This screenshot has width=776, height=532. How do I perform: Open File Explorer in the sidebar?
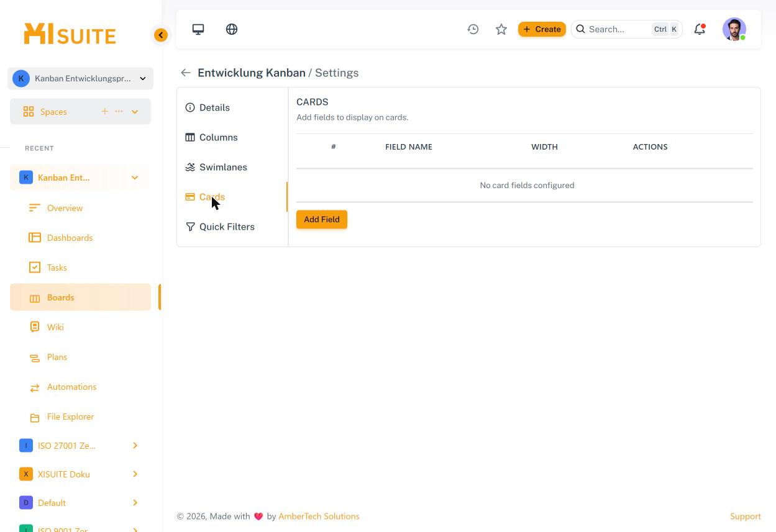80,417
